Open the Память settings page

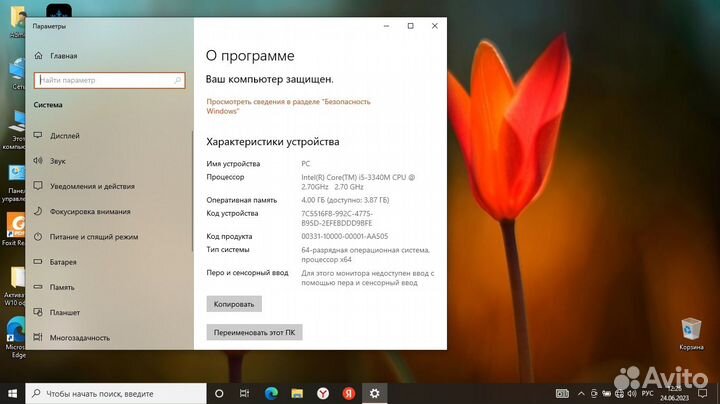pos(62,287)
